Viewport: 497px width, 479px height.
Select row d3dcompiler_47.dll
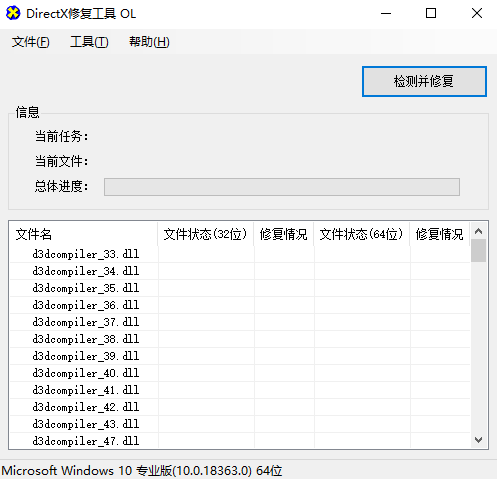pos(240,441)
